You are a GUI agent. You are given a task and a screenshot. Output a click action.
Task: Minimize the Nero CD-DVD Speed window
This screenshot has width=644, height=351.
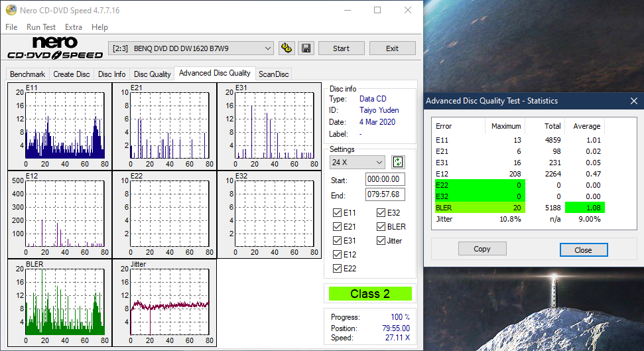click(348, 10)
